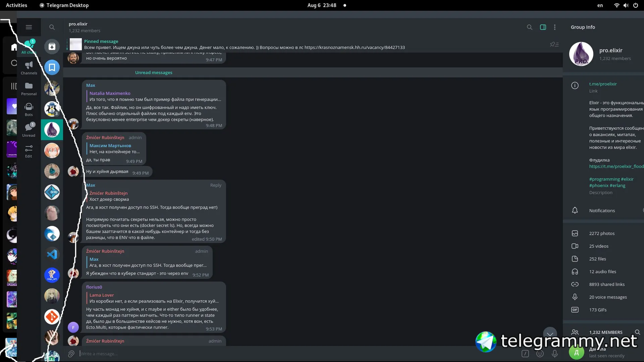Edit the chat folders list

(29, 151)
